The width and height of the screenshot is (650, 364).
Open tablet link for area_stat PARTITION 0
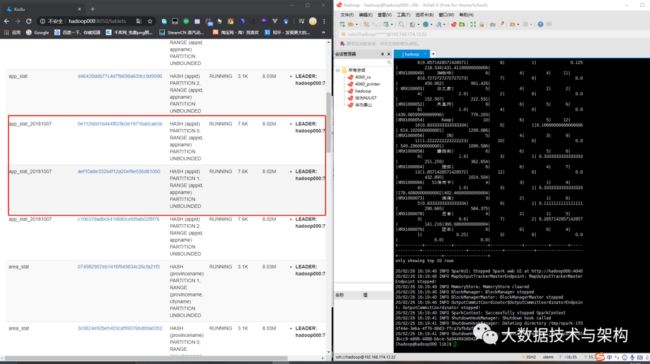(120, 328)
